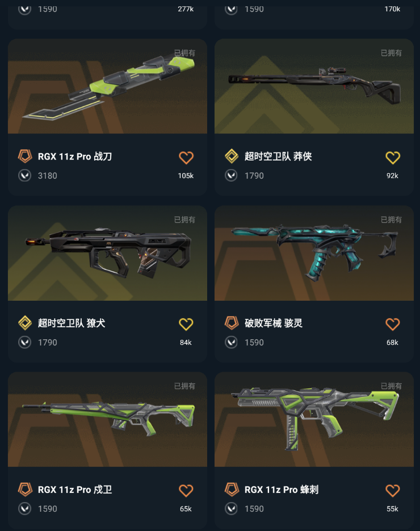420x531 pixels.
Task: Click the VP icon beside 1590 for RGX 蜂刺
Action: coord(232,509)
